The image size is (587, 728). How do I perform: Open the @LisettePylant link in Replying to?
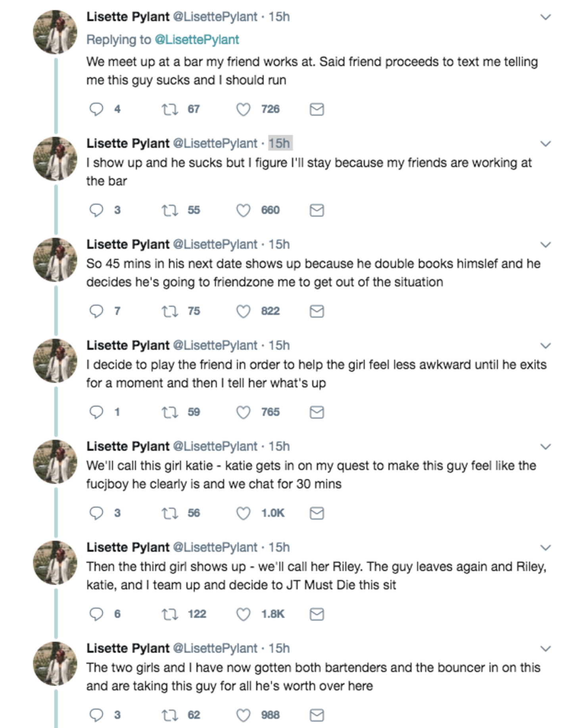point(197,40)
